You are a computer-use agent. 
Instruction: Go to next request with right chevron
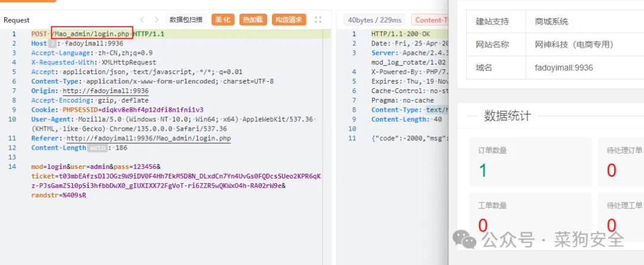(x=156, y=19)
